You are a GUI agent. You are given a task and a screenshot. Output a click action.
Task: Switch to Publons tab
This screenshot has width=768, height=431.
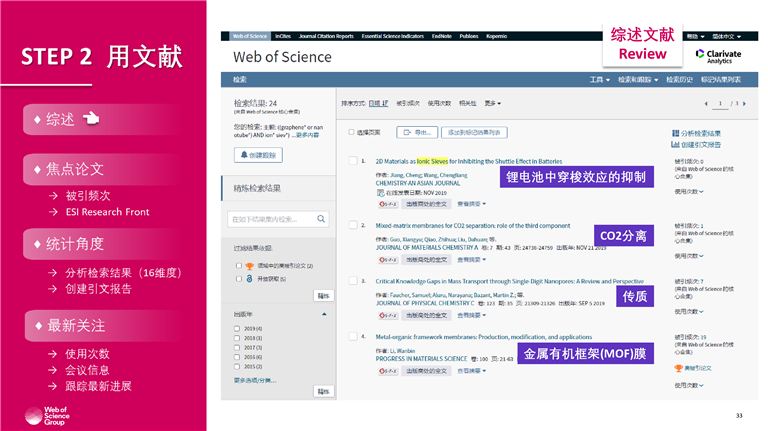click(469, 36)
